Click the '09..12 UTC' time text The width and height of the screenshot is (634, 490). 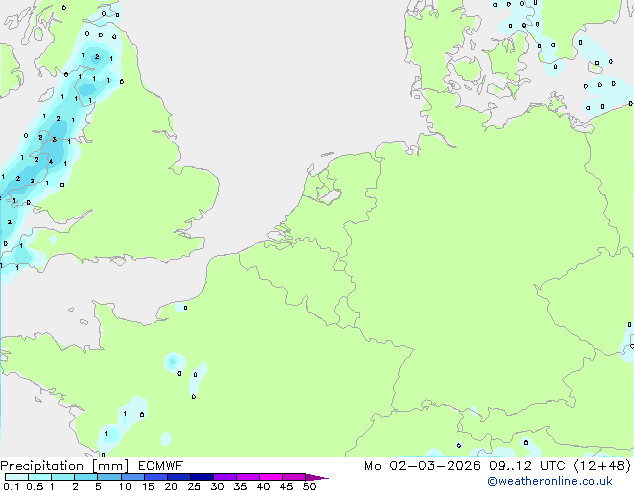[527, 466]
